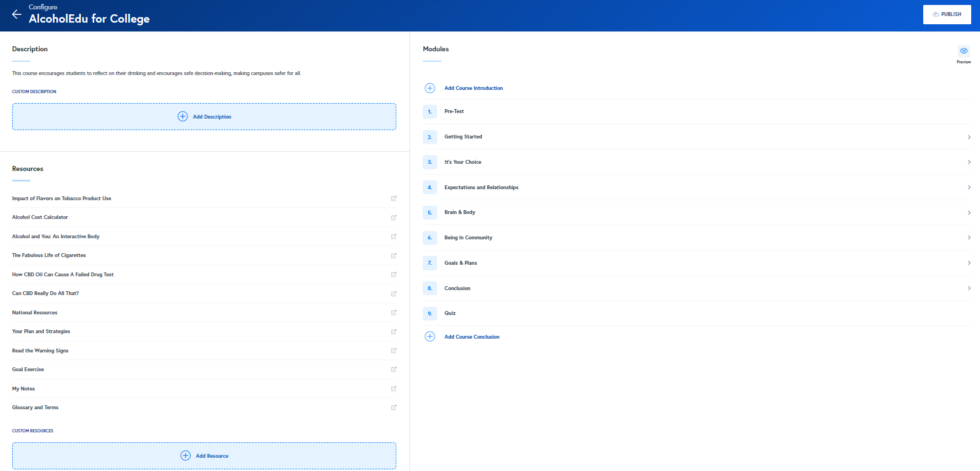Image resolution: width=980 pixels, height=471 pixels.
Task: Open external link icon for My Notes
Action: [x=394, y=389]
